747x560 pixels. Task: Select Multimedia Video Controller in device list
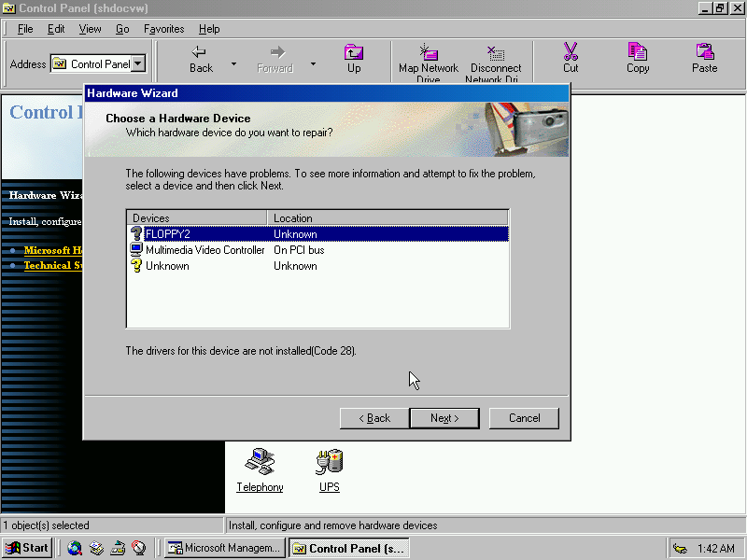point(204,250)
